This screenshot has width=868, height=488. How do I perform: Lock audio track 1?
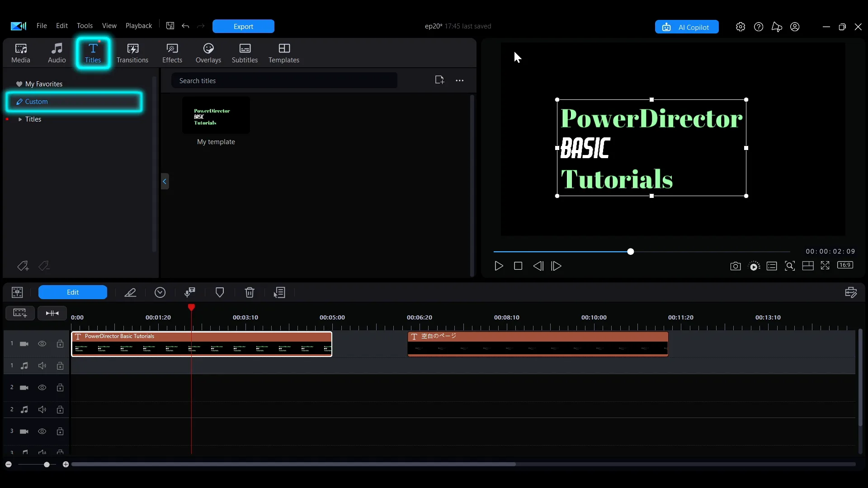(60, 366)
